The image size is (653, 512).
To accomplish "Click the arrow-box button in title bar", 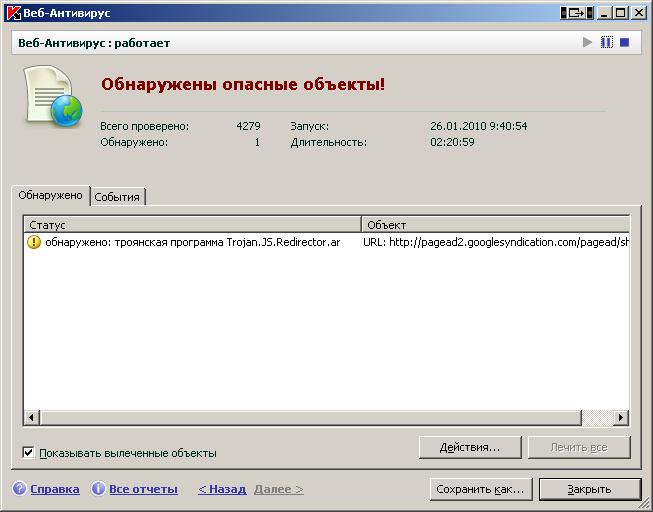I will (576, 13).
